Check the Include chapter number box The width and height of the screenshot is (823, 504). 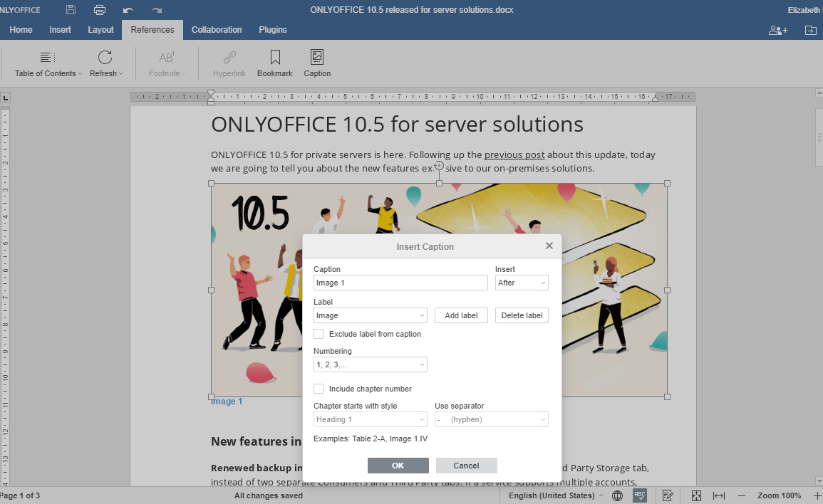coord(319,389)
